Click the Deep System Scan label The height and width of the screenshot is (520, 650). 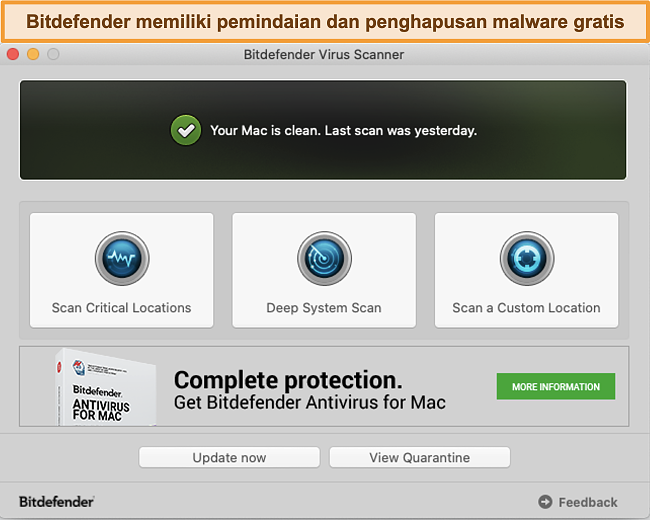point(324,308)
